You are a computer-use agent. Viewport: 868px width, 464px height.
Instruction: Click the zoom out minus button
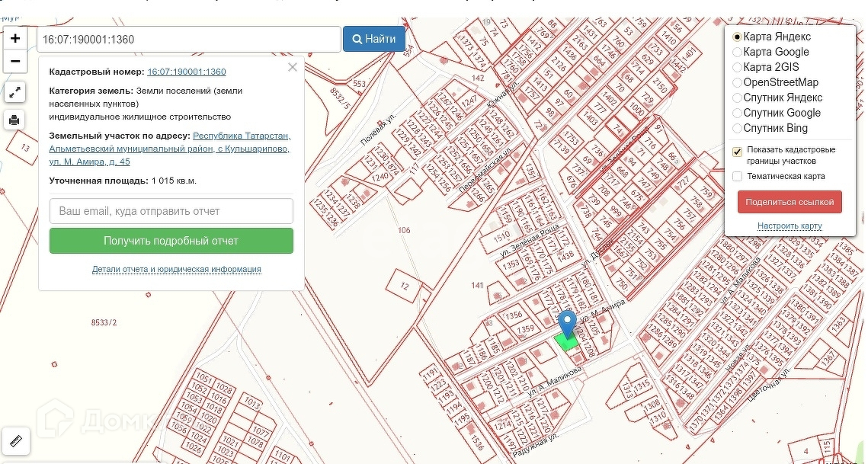click(x=15, y=61)
